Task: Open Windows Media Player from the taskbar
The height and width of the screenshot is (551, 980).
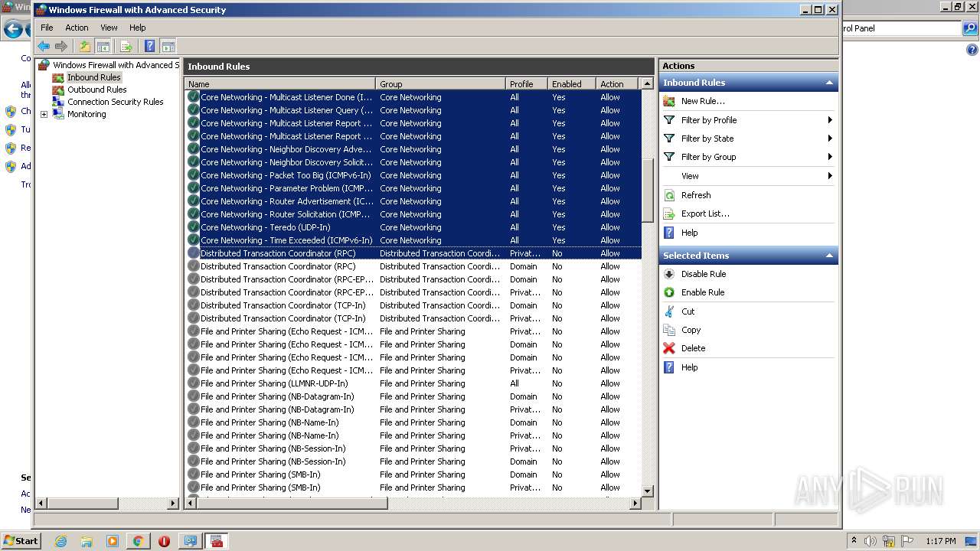Action: [113, 541]
